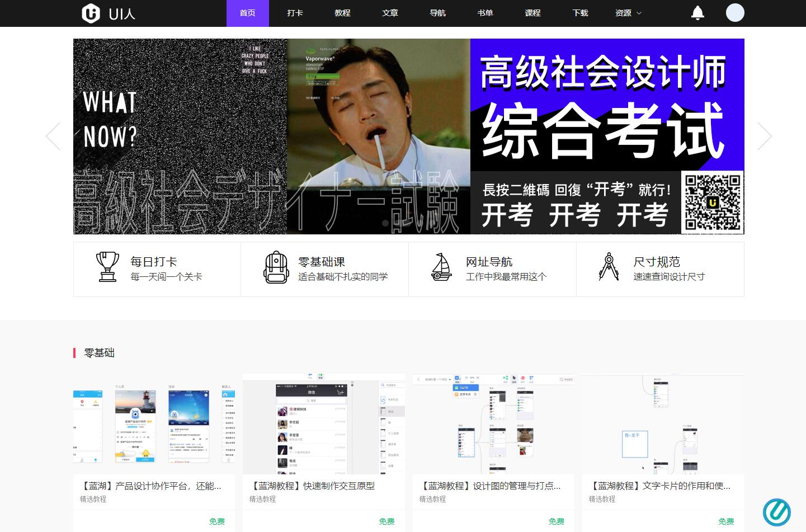The image size is (806, 532).
Task: Go to next banner slide arrow
Action: [765, 136]
